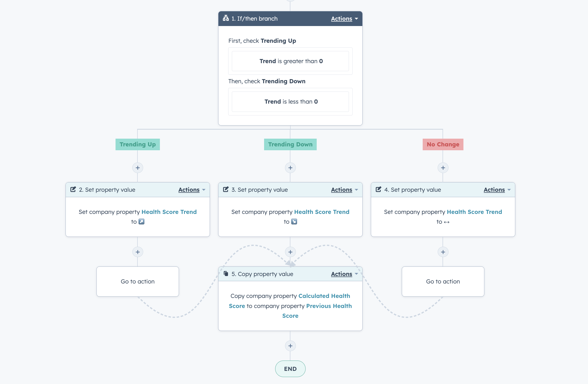Click the edit icon on action 2
The width and height of the screenshot is (588, 384).
coord(73,189)
